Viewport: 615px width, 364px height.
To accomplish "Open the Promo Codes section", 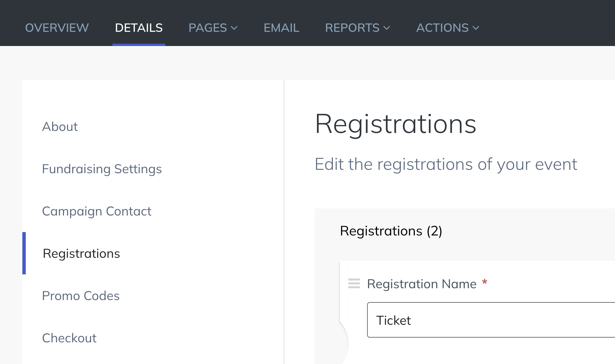I will (81, 296).
